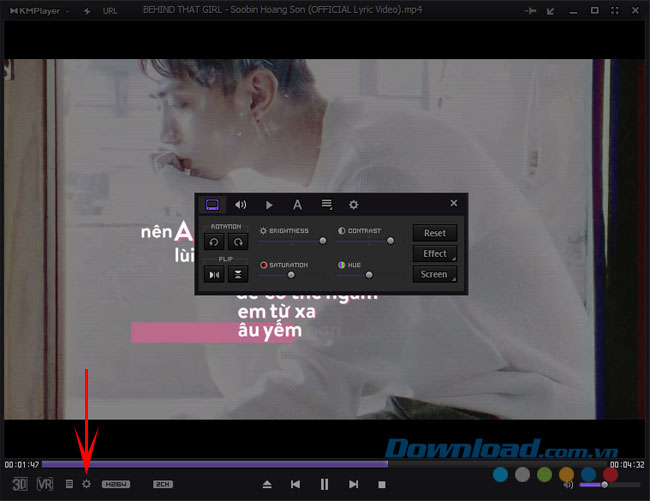Expand the Effect dropdown button
This screenshot has height=501, width=650.
coord(435,254)
